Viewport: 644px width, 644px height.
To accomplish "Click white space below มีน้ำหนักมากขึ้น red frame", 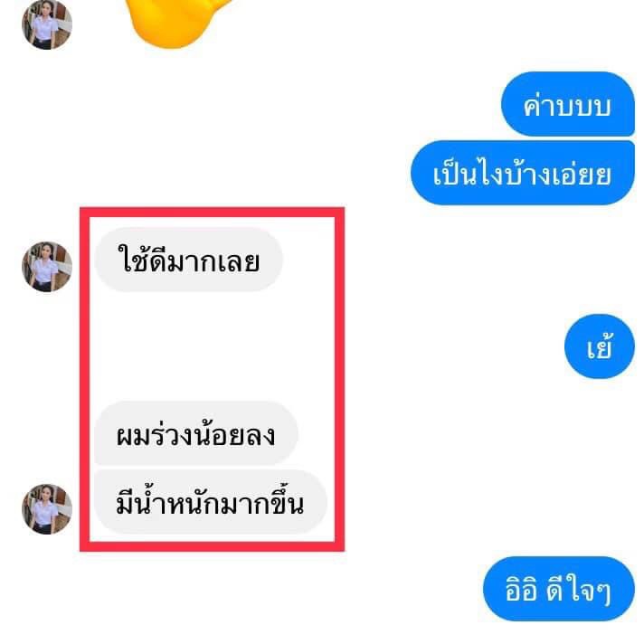I will 212,595.
